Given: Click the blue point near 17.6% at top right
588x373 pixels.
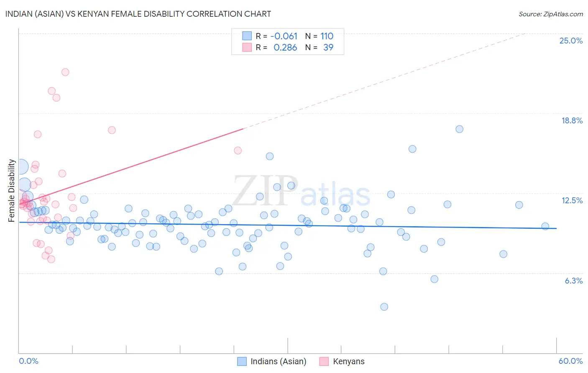Looking at the screenshot, I should click(460, 129).
